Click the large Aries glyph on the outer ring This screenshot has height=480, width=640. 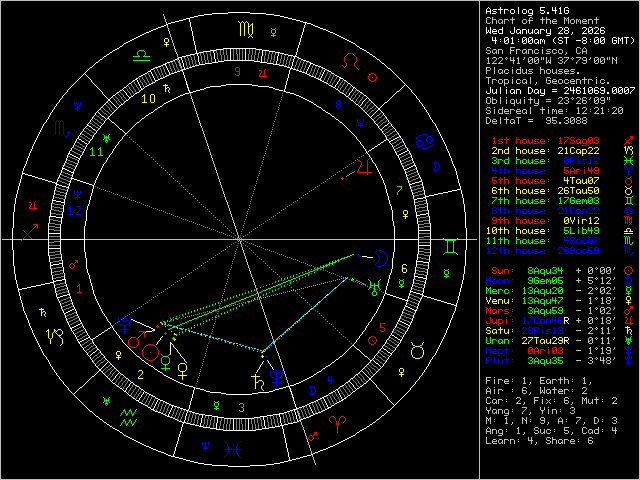pos(338,424)
